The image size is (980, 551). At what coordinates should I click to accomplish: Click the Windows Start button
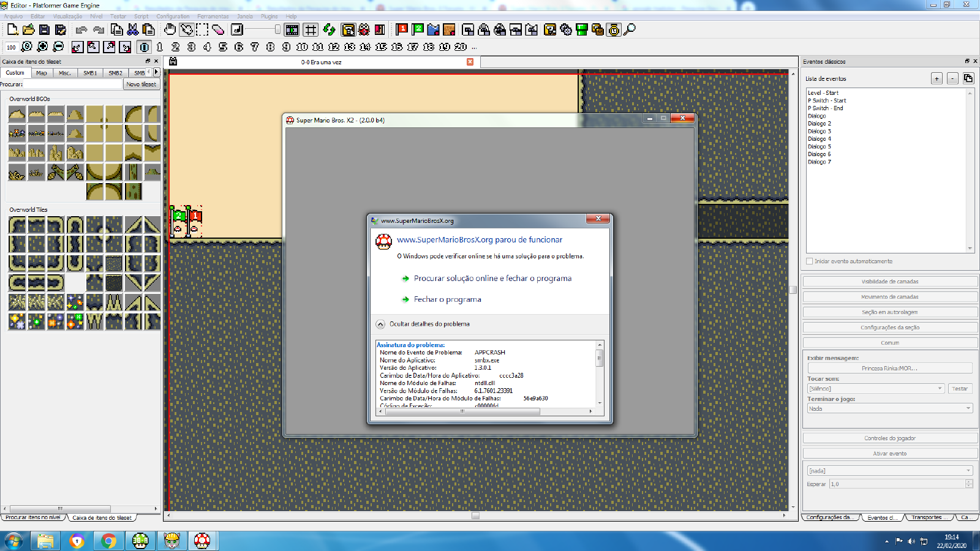(13, 541)
